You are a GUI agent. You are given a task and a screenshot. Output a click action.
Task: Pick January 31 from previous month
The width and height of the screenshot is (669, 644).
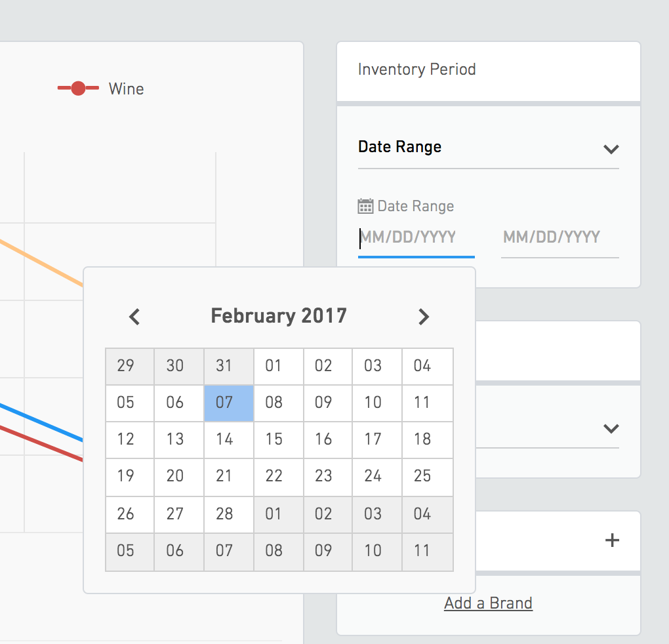coord(224,366)
